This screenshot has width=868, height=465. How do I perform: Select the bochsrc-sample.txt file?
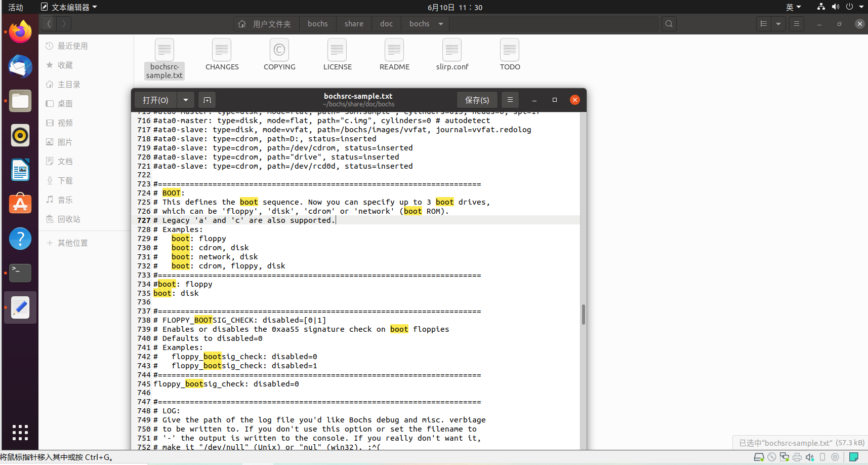point(164,59)
